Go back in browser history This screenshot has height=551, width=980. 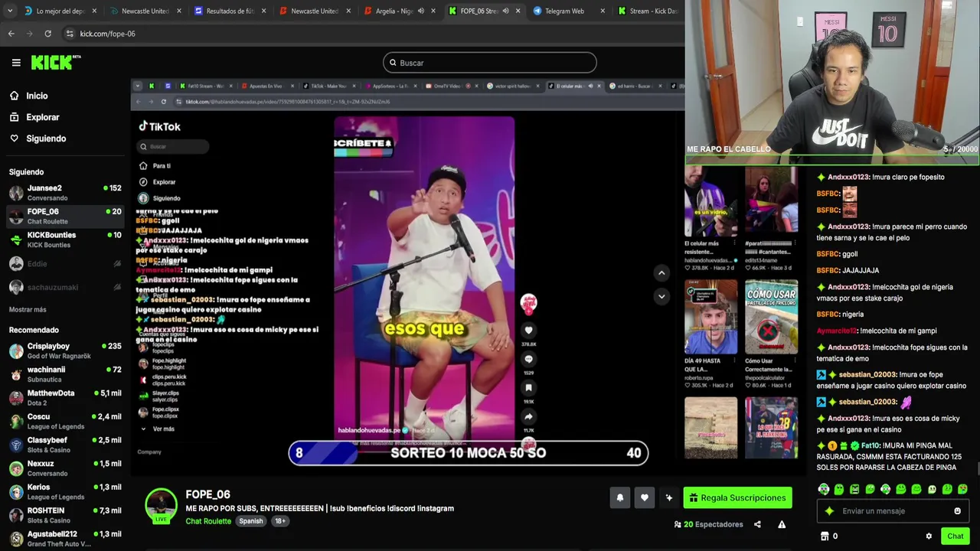click(11, 34)
